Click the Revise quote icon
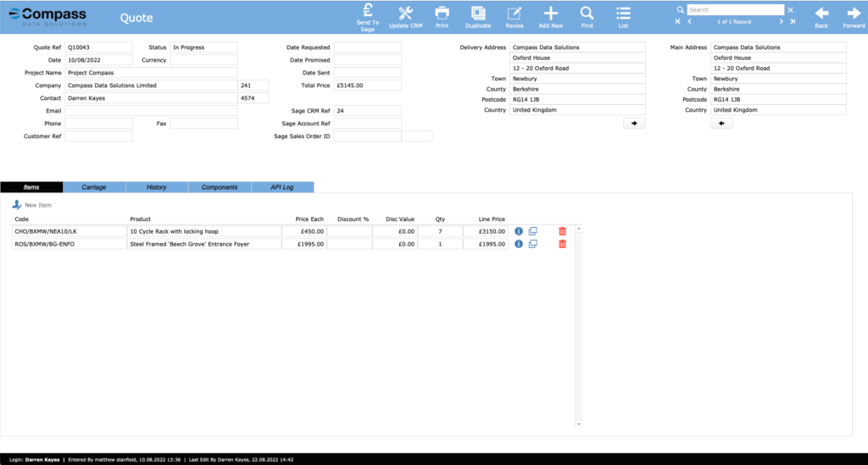Screen dimensions: 868x465 click(x=515, y=15)
